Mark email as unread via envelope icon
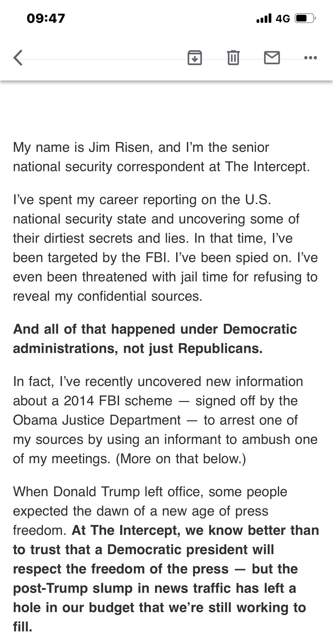This screenshot has height=644, width=333. point(272,58)
